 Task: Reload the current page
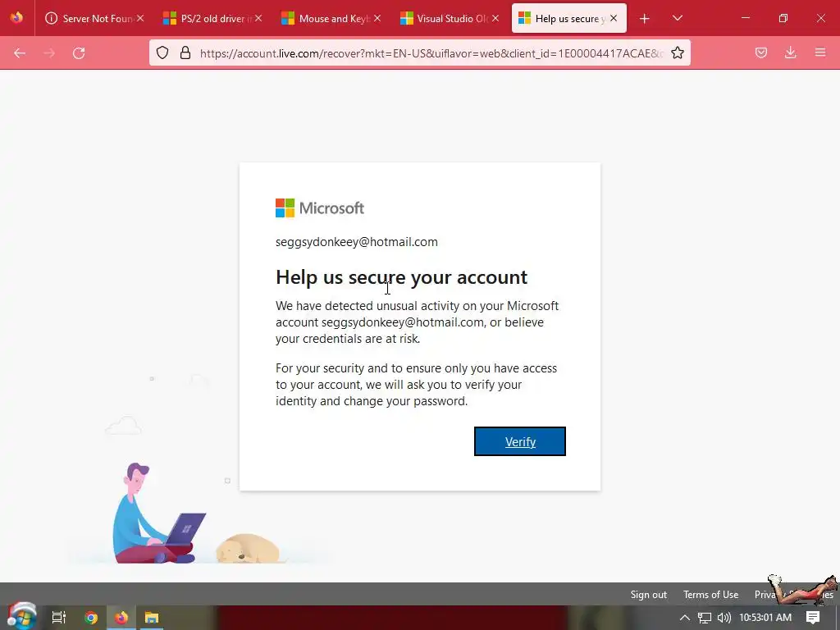click(79, 52)
